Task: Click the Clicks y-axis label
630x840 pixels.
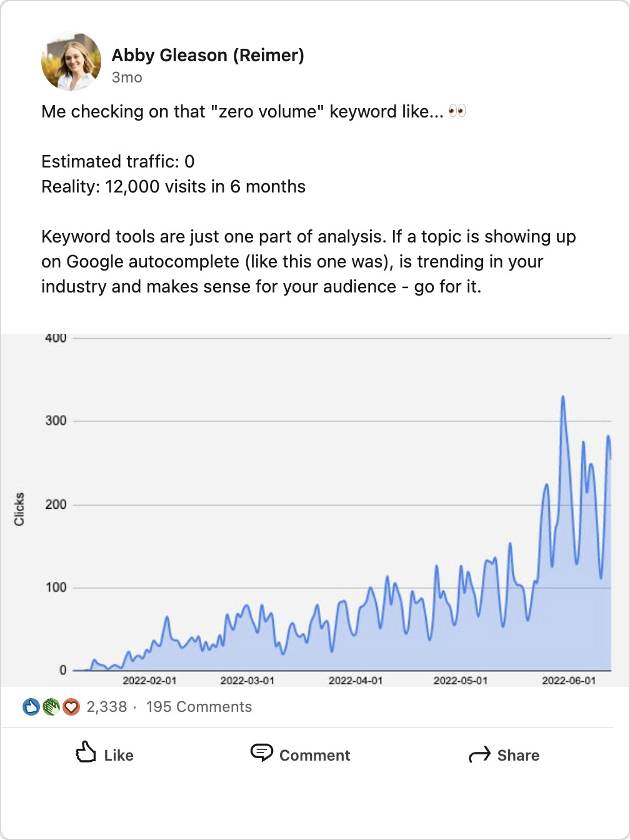Action: tap(19, 506)
